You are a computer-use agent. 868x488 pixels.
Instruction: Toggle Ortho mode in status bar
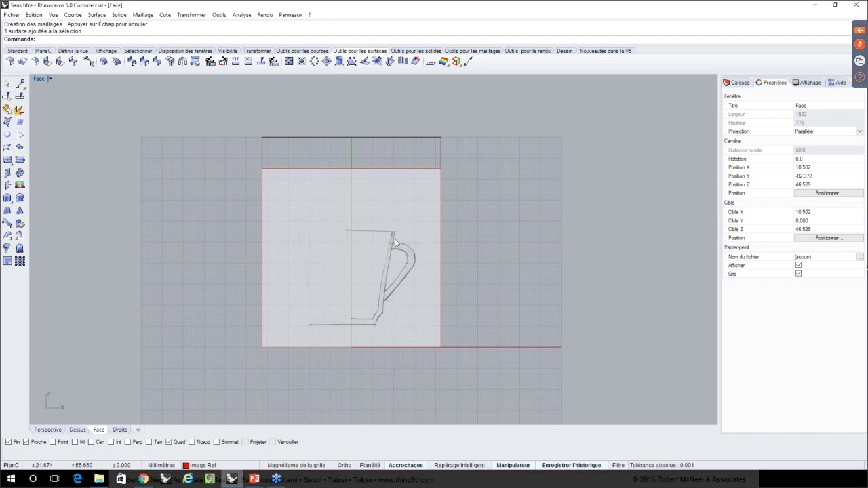[344, 465]
